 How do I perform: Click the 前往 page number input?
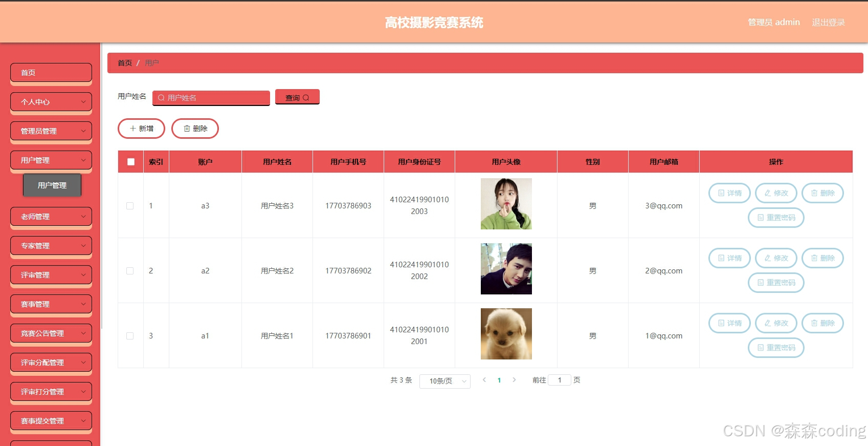pos(559,380)
